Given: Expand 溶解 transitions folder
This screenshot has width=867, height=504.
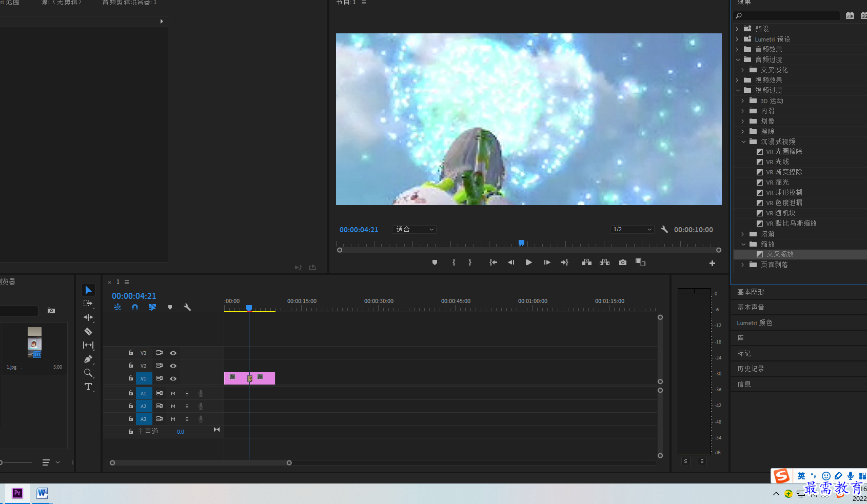Looking at the screenshot, I should [x=743, y=234].
